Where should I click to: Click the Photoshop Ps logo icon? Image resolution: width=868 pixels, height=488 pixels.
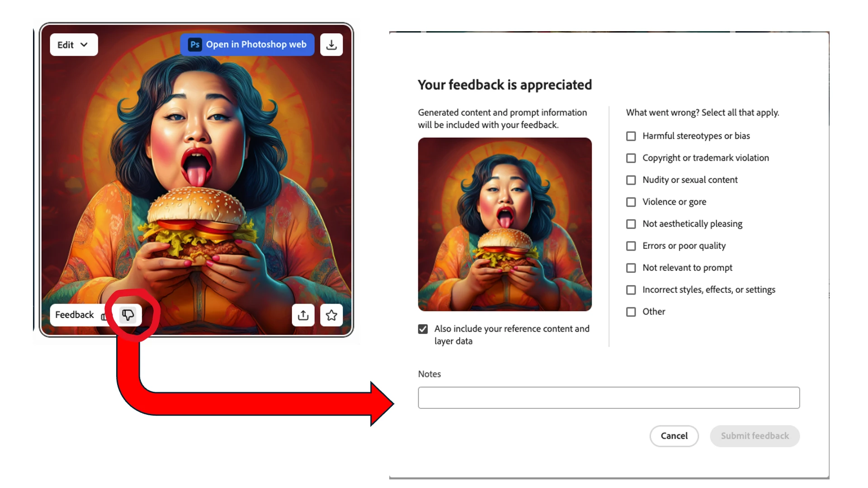195,45
